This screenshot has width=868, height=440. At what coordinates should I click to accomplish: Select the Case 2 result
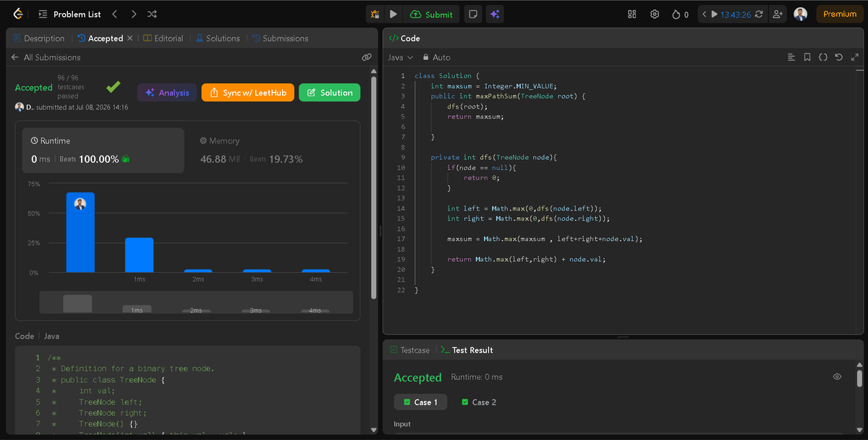click(x=479, y=402)
